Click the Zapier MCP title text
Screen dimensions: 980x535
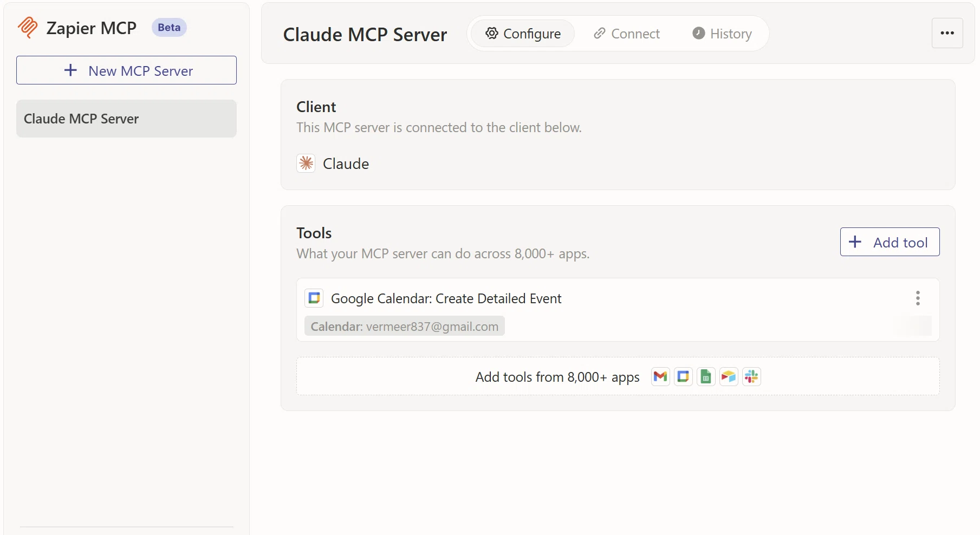click(x=91, y=28)
